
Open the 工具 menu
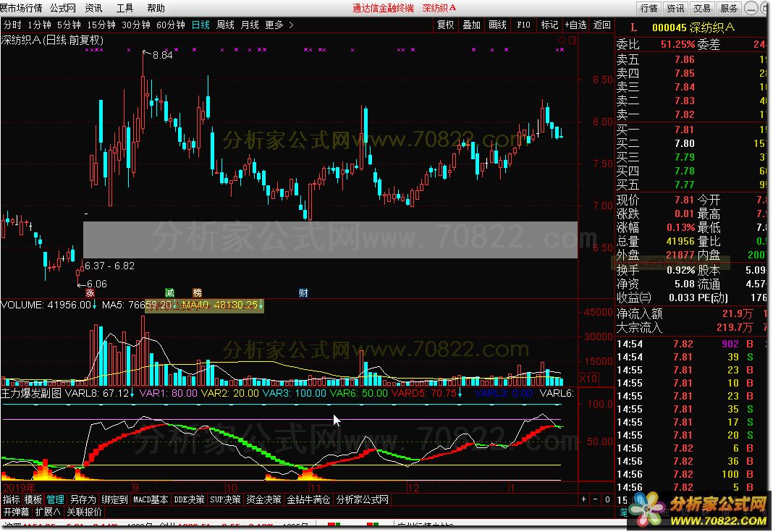coord(124,8)
